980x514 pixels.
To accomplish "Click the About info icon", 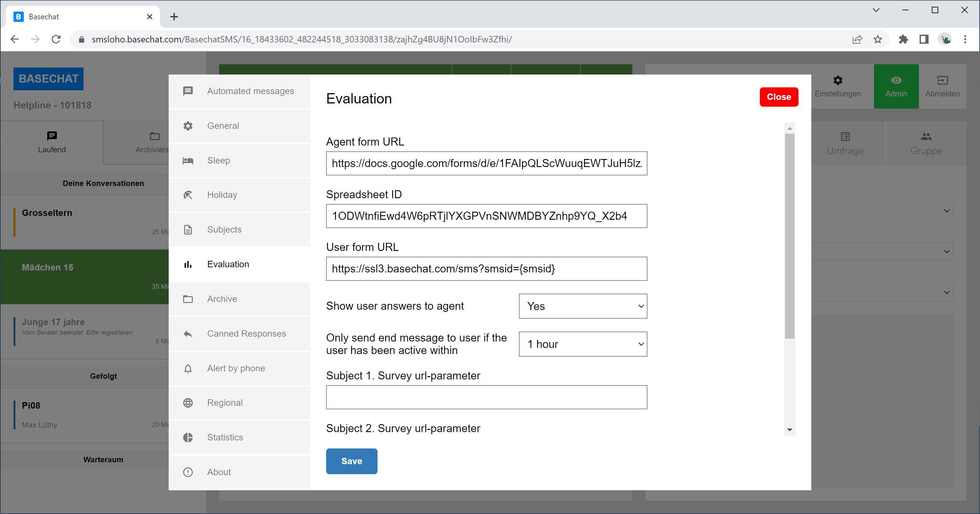I will [x=188, y=472].
